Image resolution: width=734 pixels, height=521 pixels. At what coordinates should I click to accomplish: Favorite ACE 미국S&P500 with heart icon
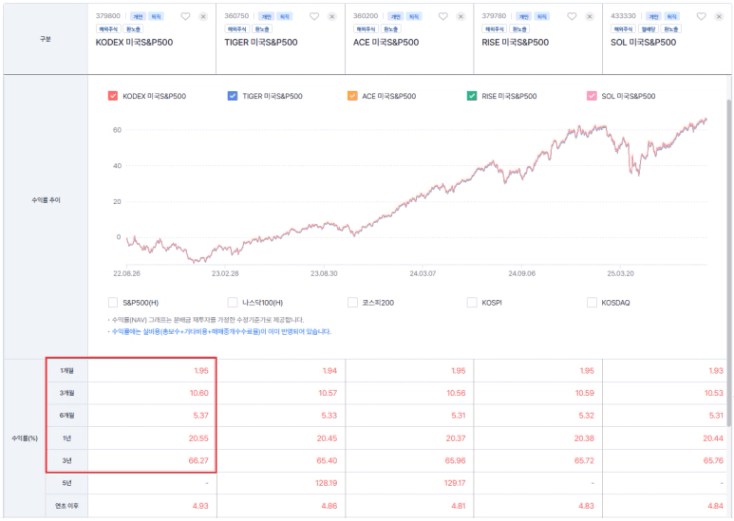(x=443, y=16)
